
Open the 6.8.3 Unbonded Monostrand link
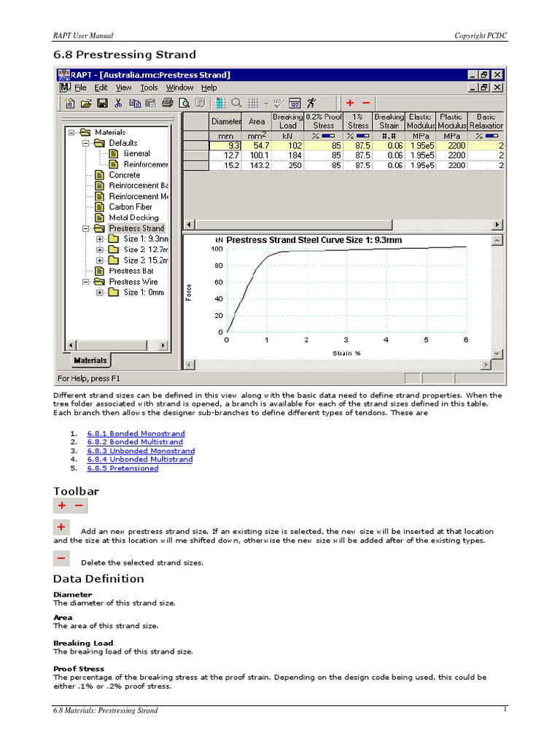(141, 451)
